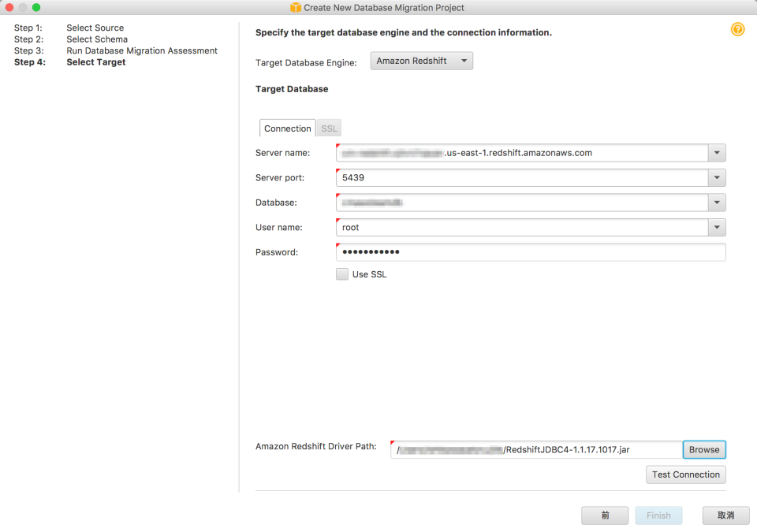The height and width of the screenshot is (532, 757).
Task: Enable the Use SSL checkbox
Action: 342,273
